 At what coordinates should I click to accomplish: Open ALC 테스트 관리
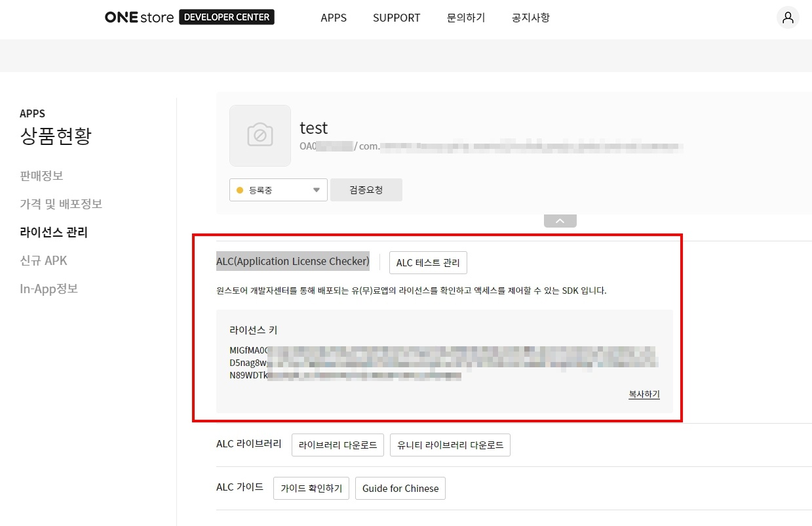(428, 263)
